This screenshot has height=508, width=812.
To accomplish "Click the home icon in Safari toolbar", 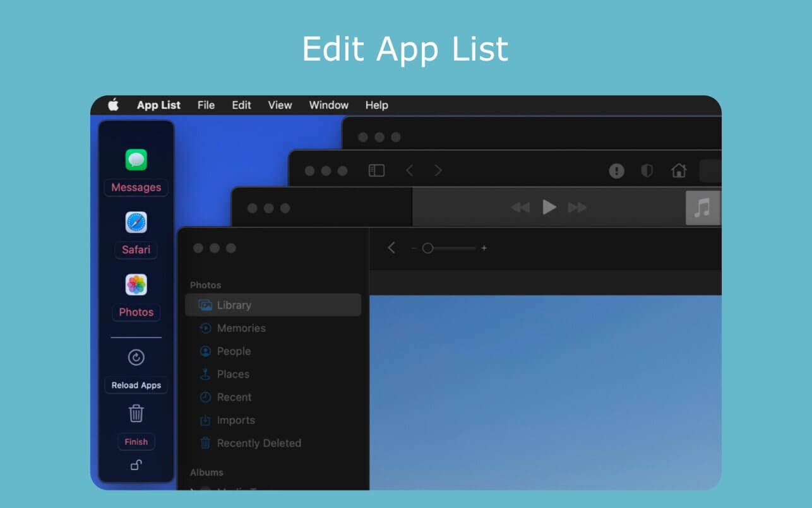I will (x=679, y=171).
